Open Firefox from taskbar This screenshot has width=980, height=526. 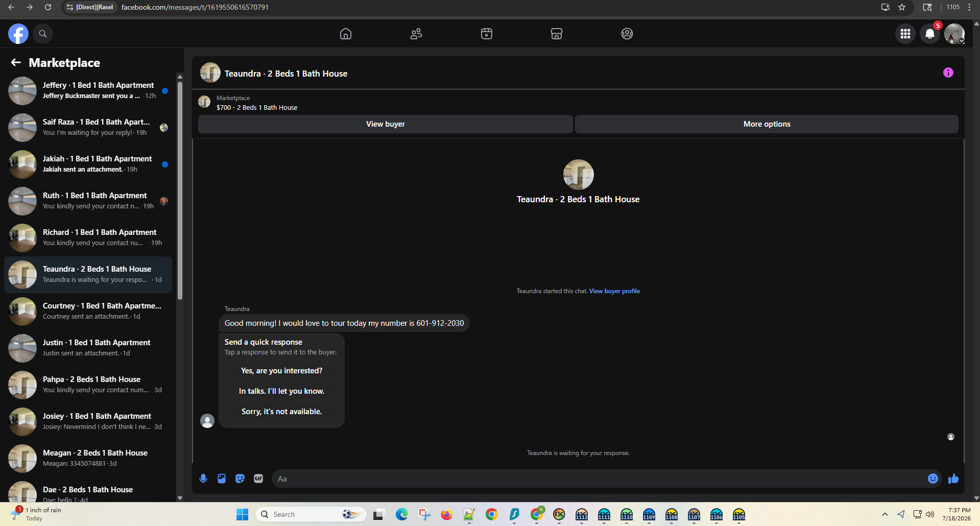tap(446, 514)
